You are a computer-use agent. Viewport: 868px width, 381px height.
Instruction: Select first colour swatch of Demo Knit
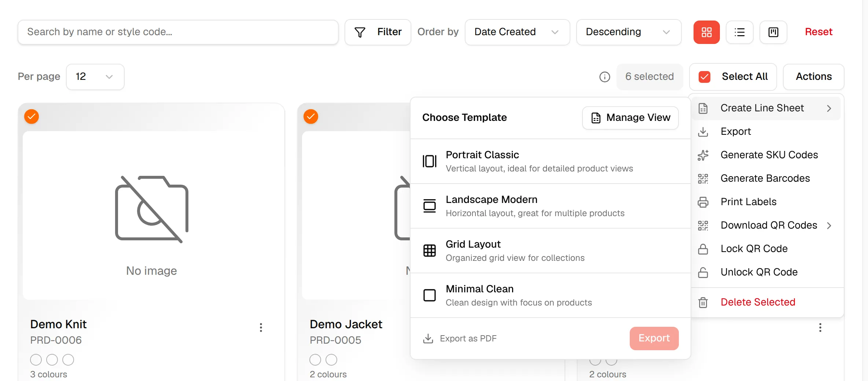[36, 360]
